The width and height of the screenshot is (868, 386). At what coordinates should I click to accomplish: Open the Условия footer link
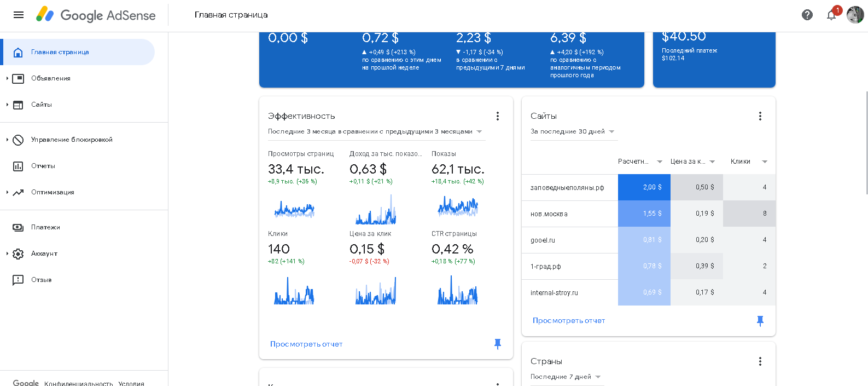[x=131, y=383]
